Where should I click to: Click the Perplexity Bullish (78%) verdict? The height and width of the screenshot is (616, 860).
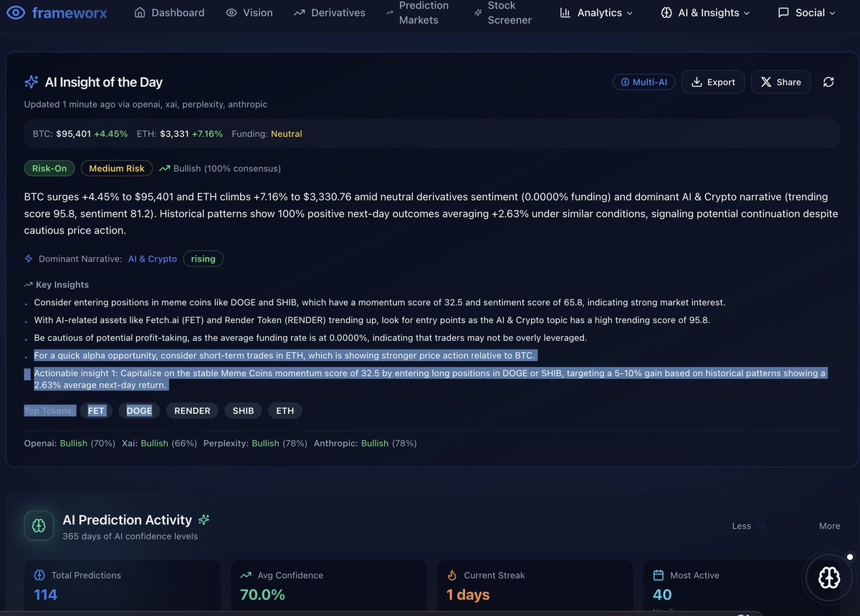255,443
